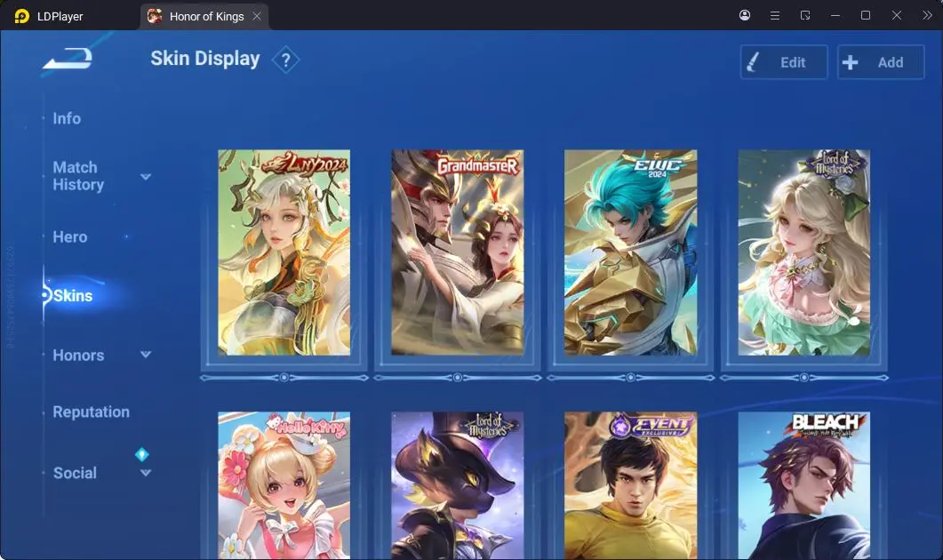Close the Honor of Kings tab
The width and height of the screenshot is (943, 560).
click(257, 16)
